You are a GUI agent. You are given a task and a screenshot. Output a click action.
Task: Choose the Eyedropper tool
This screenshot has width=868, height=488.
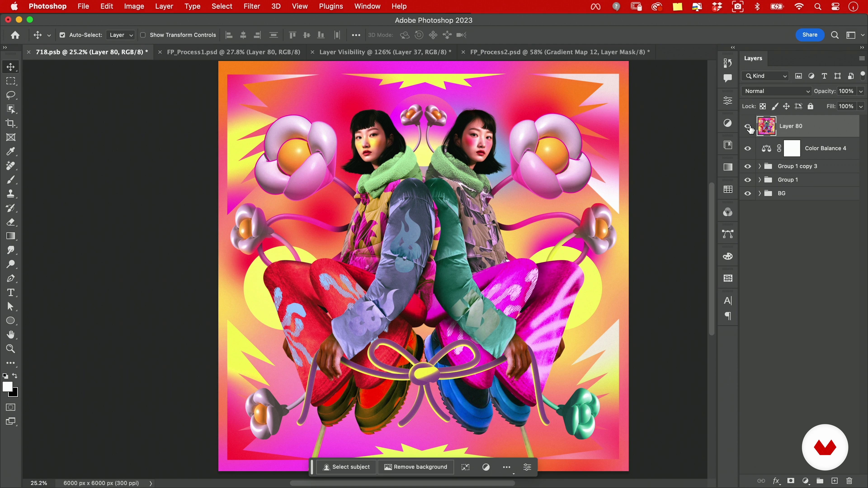(x=11, y=152)
